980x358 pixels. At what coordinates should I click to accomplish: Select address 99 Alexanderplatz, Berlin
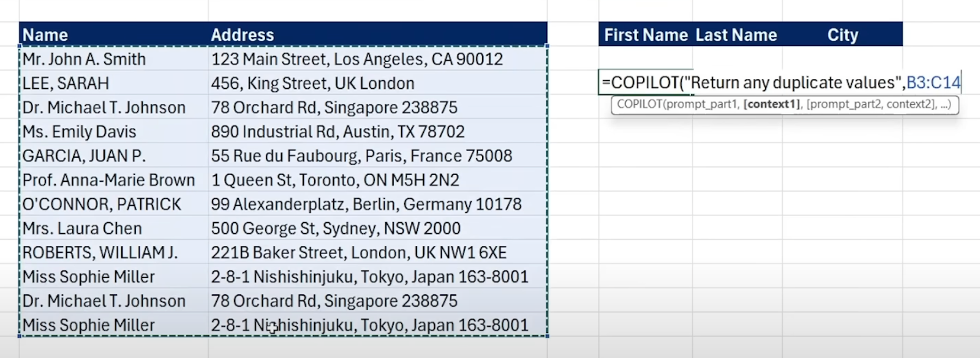pos(378,204)
